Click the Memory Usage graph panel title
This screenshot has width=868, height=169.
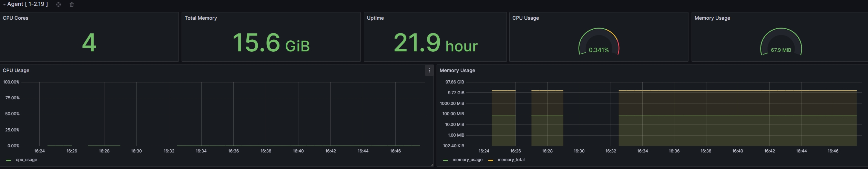click(457, 70)
